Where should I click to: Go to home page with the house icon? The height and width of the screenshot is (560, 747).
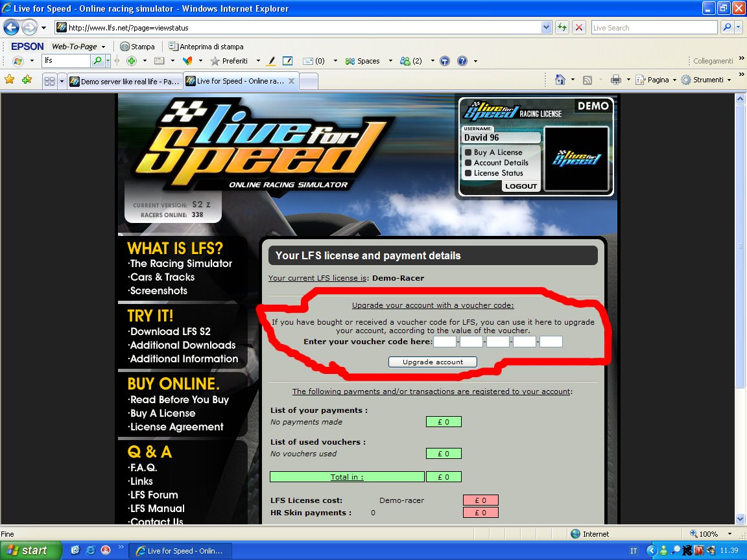pyautogui.click(x=560, y=80)
